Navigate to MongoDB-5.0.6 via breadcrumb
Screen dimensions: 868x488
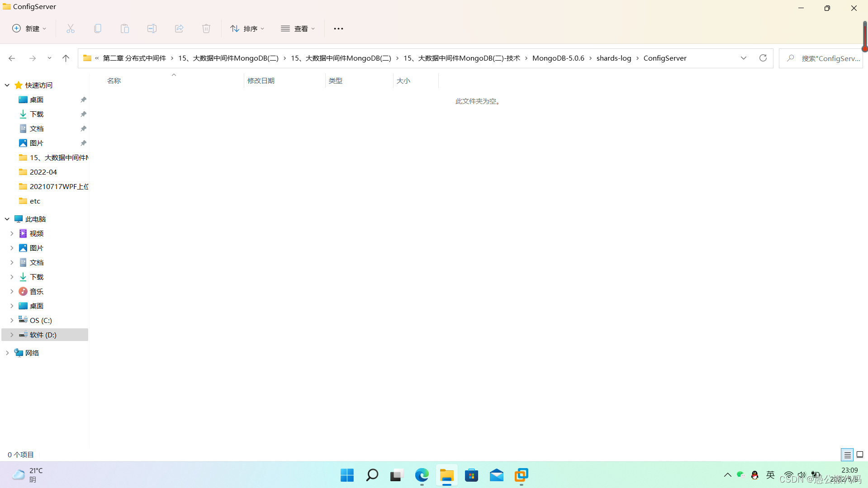click(x=558, y=58)
